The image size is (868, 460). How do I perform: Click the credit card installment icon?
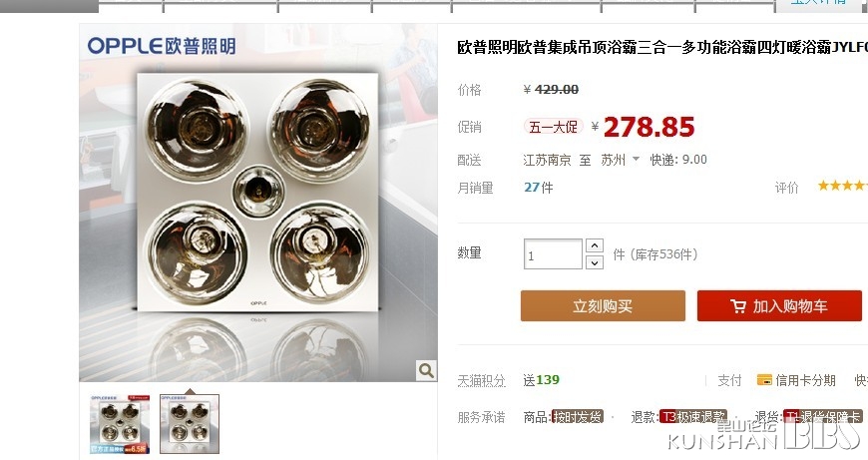pos(764,380)
